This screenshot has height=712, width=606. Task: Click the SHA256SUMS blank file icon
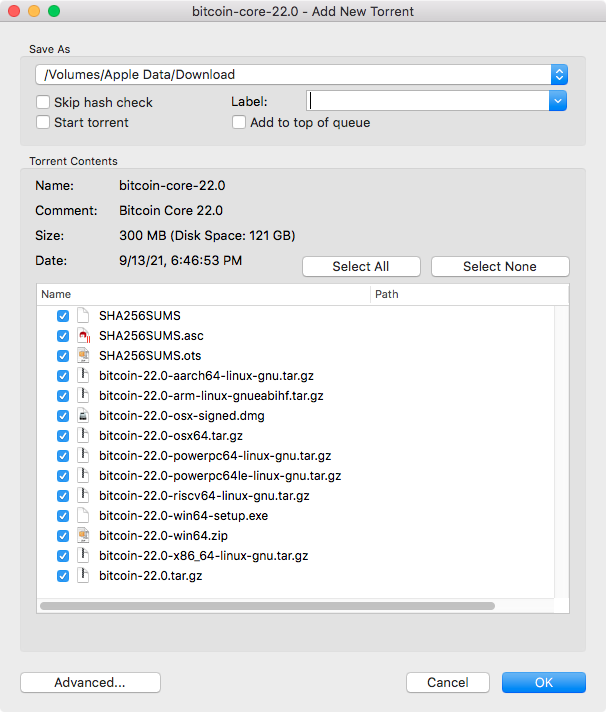tap(83, 316)
